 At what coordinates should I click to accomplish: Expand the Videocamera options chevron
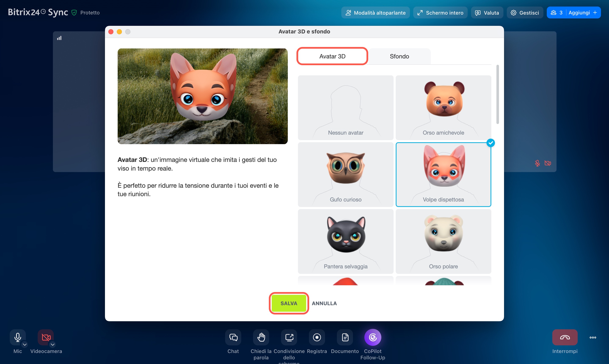(53, 344)
